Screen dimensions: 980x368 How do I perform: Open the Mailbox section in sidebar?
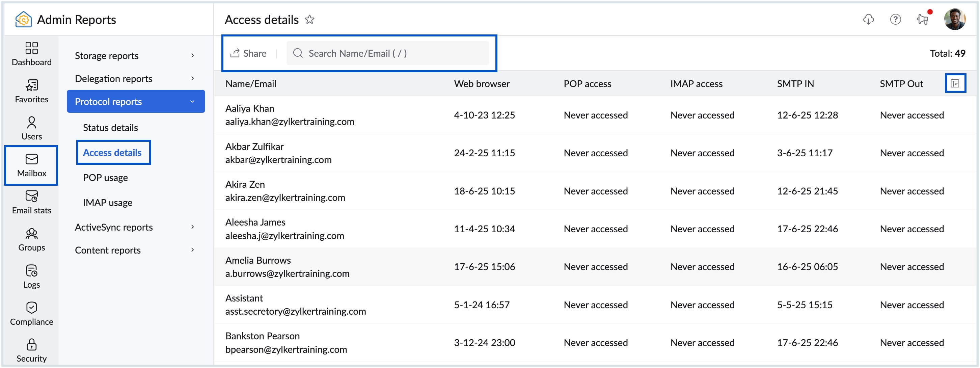click(x=31, y=165)
